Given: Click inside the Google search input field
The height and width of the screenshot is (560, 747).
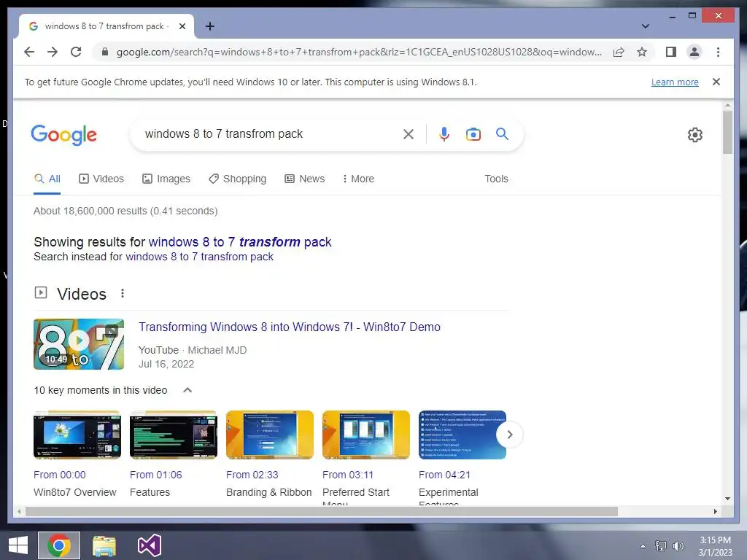Looking at the screenshot, I should point(271,134).
